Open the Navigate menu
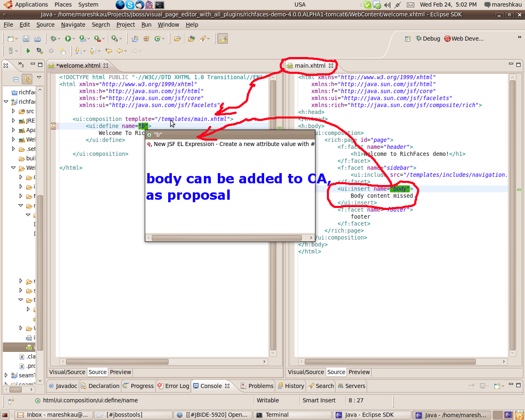 tap(73, 25)
